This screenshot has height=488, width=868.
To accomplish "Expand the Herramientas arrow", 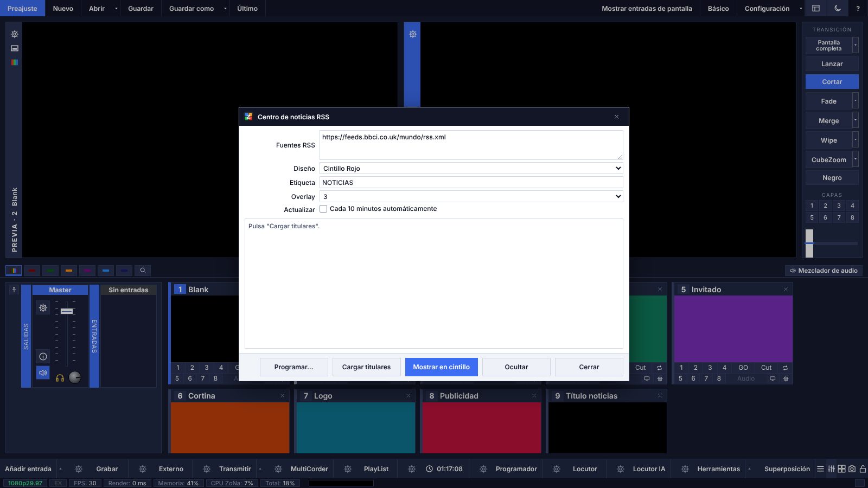I will pyautogui.click(x=749, y=469).
